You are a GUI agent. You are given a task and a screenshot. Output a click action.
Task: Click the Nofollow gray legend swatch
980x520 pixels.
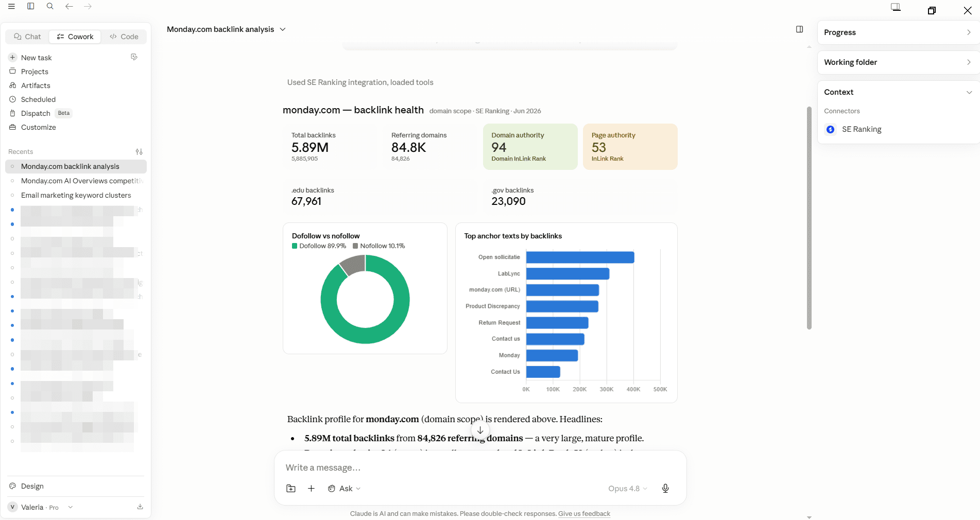pyautogui.click(x=355, y=246)
